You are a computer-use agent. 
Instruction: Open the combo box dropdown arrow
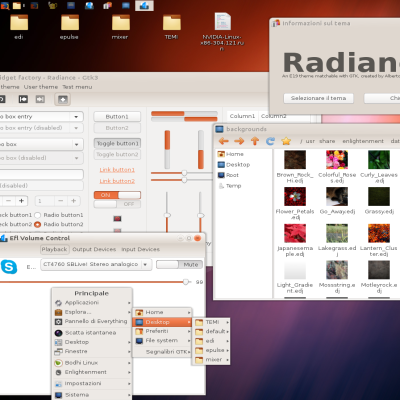76,144
